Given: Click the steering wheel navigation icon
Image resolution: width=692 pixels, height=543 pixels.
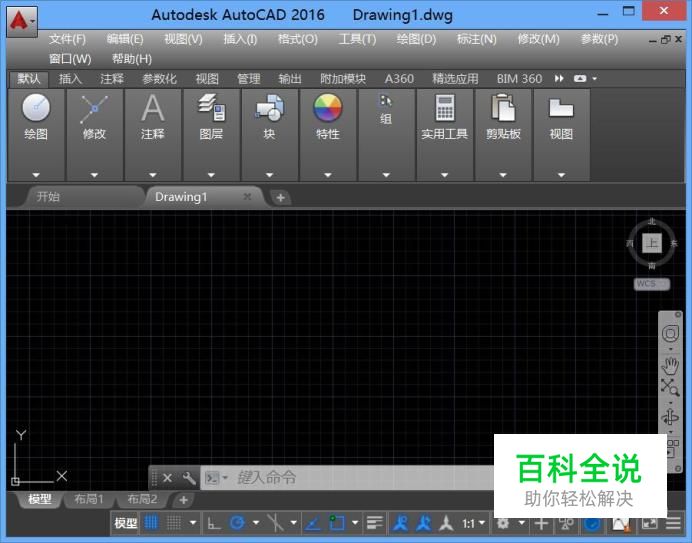Looking at the screenshot, I should [670, 334].
